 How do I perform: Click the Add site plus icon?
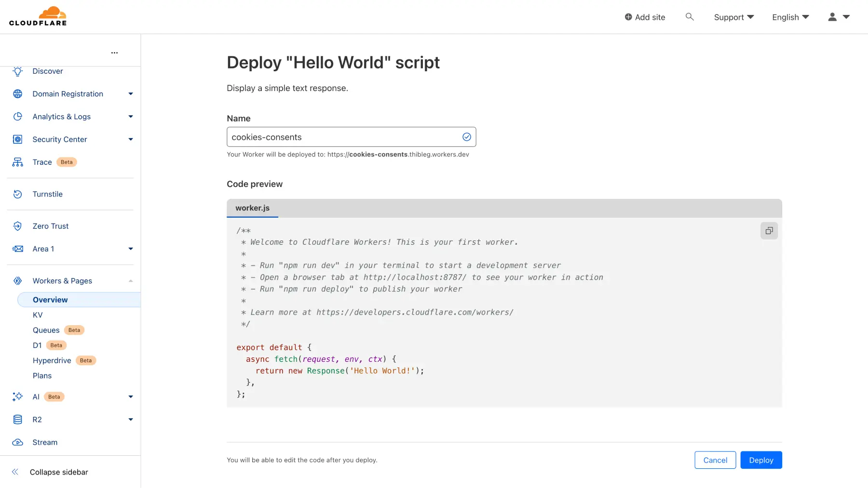tap(628, 17)
